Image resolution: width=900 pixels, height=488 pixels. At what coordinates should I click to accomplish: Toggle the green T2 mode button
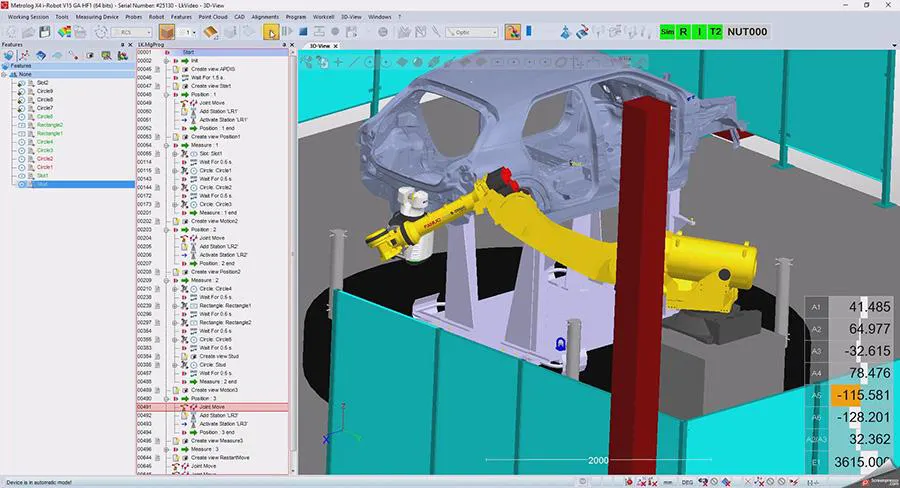pyautogui.click(x=716, y=31)
